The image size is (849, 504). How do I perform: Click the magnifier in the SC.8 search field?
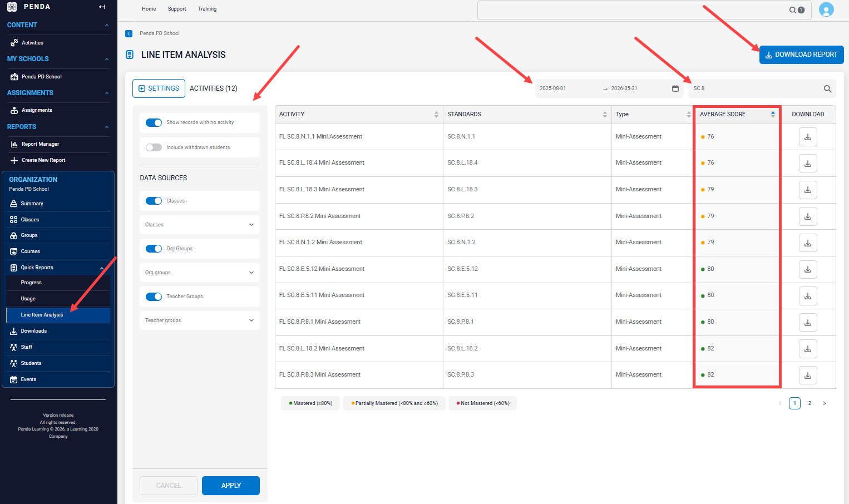827,88
